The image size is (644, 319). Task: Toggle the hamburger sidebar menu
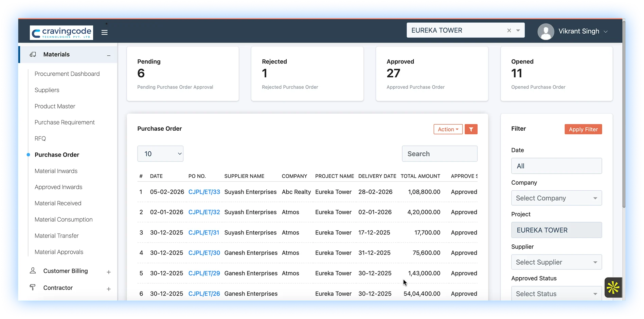[x=105, y=32]
